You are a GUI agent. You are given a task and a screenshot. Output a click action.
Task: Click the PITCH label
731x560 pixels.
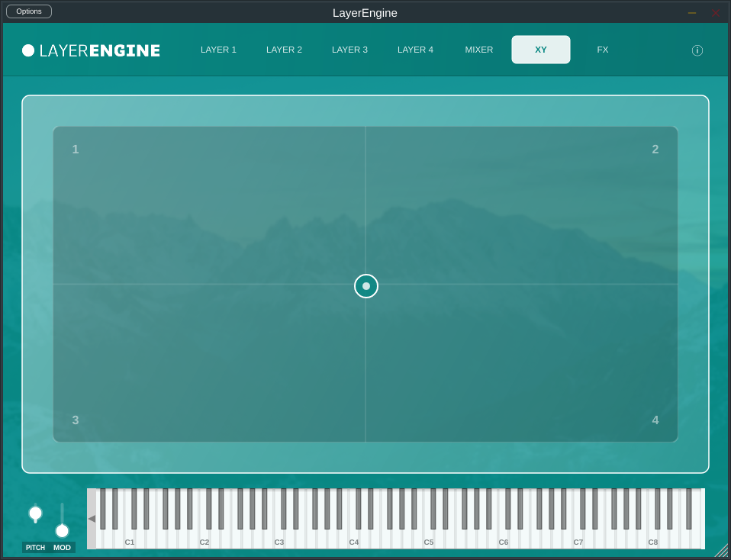(35, 547)
